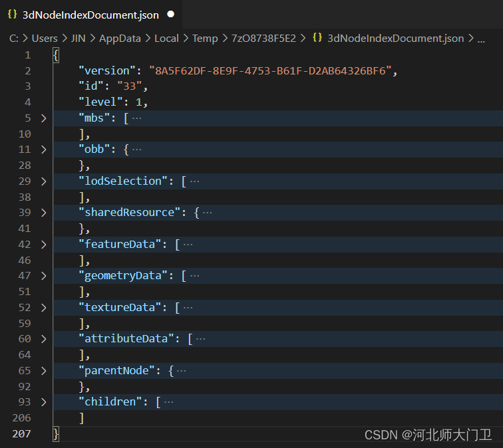Expand the "sharedResource" fold arrow
503x448 pixels.
[x=43, y=213]
